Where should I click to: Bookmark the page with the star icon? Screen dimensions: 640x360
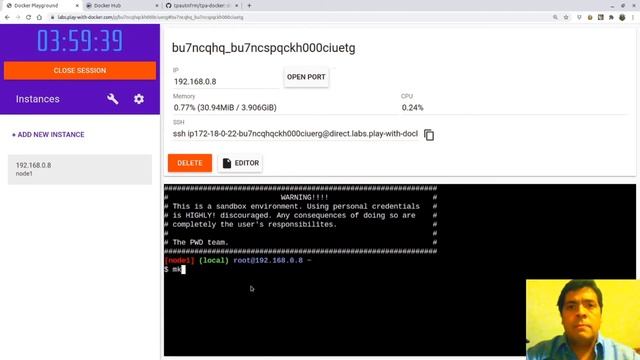566,17
